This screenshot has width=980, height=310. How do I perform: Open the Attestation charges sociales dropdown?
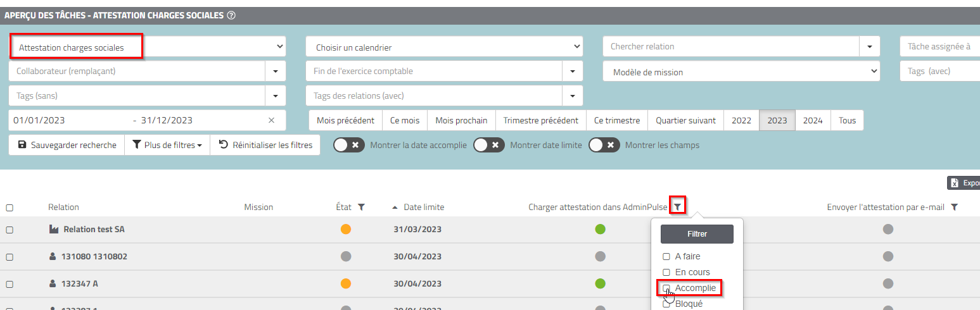(x=147, y=47)
